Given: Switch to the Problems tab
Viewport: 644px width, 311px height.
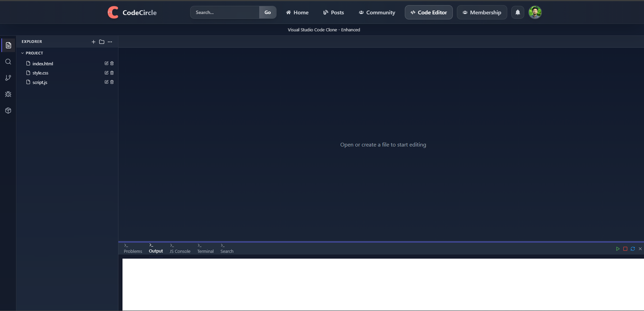Looking at the screenshot, I should 133,248.
